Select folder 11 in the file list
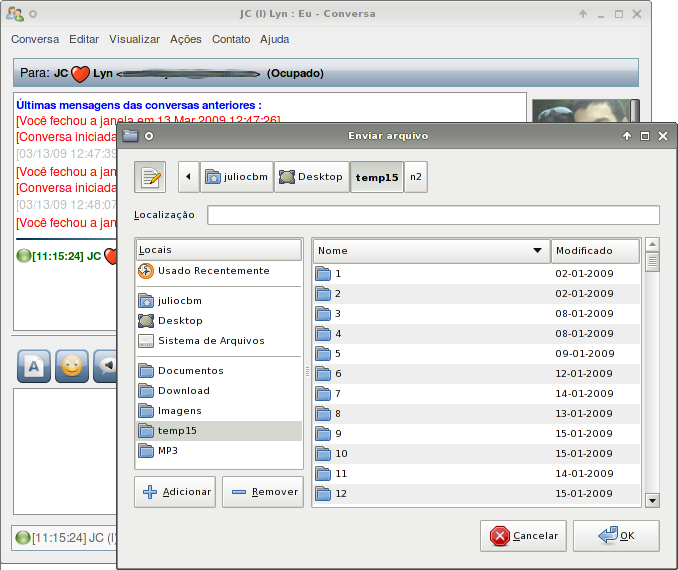Screen dimensions: 678x570 [477, 474]
